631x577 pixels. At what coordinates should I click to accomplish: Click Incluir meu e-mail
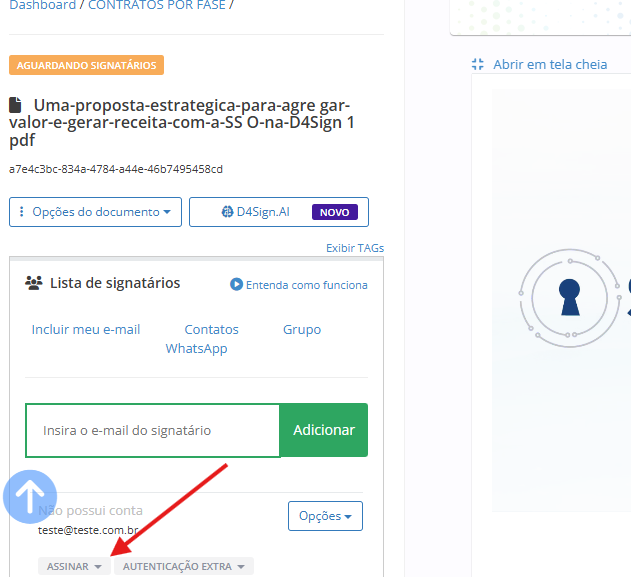[x=86, y=330]
